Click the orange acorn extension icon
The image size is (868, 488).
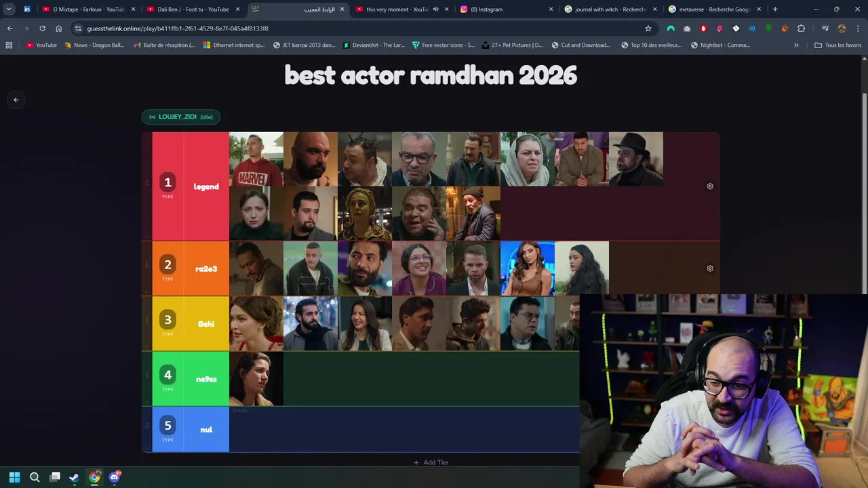click(785, 28)
